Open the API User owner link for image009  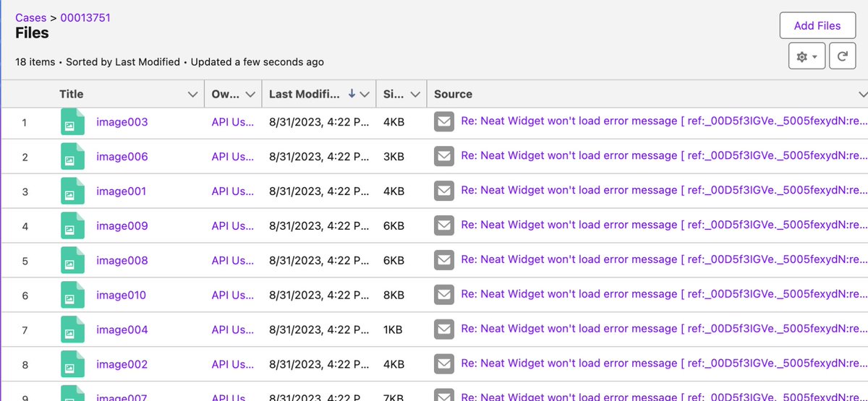coord(233,226)
